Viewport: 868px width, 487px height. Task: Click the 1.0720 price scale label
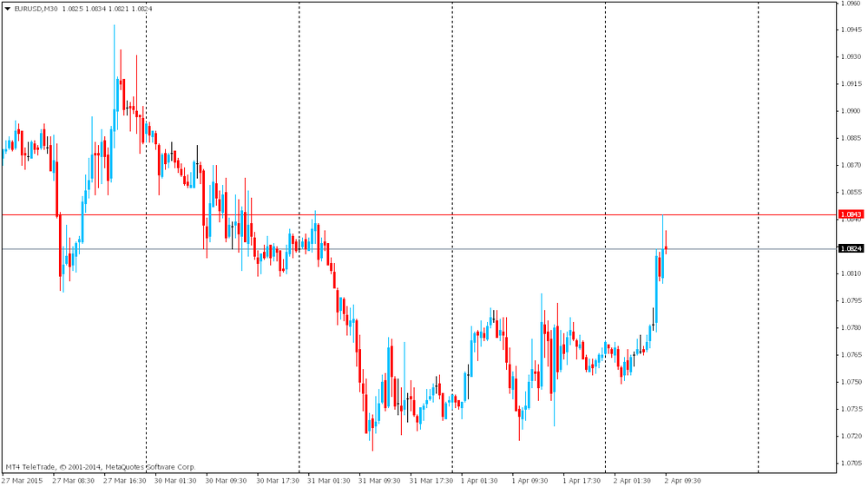[851, 436]
